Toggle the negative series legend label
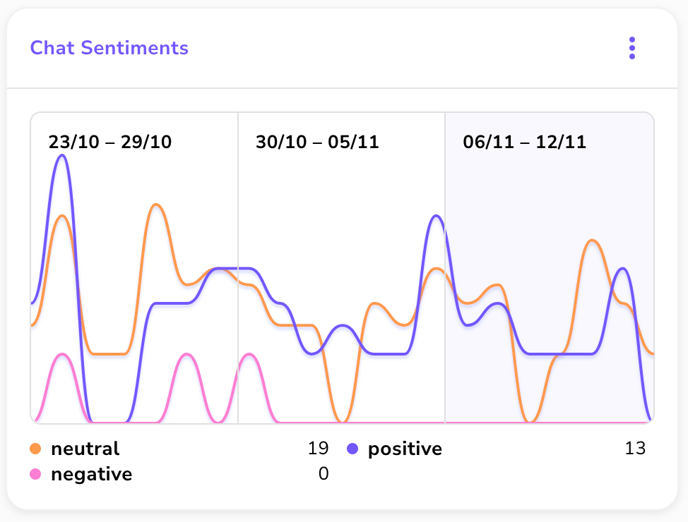This screenshot has height=522, width=688. coord(91,474)
